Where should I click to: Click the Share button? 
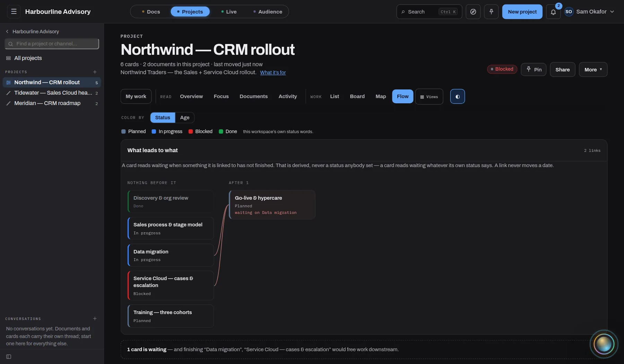562,70
